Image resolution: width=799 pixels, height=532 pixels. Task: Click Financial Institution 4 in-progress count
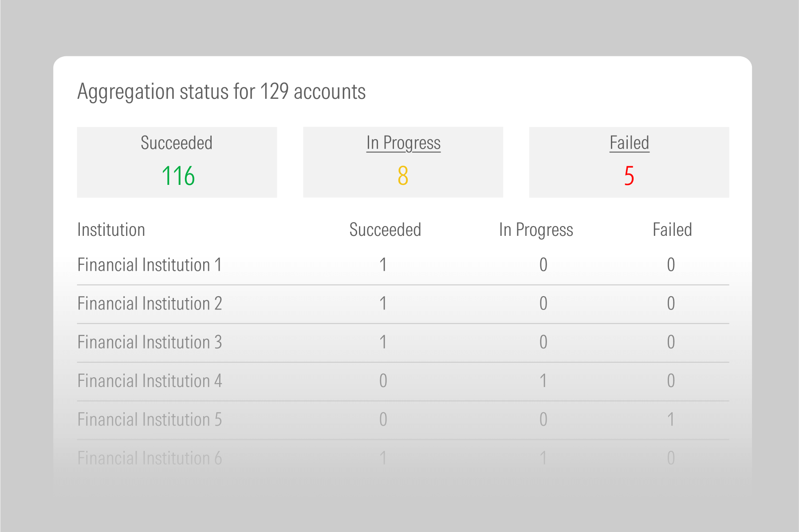click(x=543, y=381)
